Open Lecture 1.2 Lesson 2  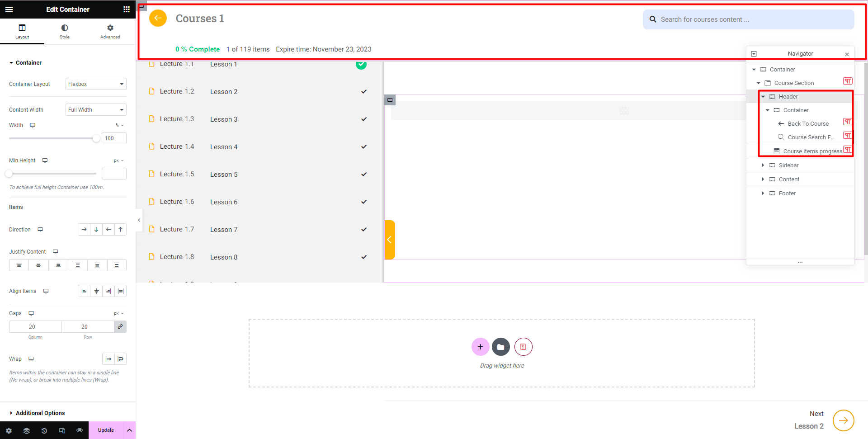coord(259,92)
